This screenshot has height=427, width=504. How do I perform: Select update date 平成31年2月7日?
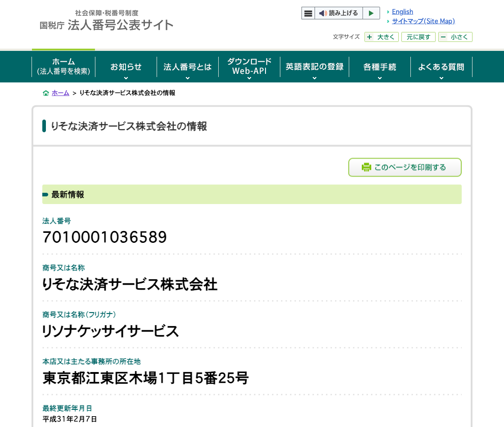70,419
